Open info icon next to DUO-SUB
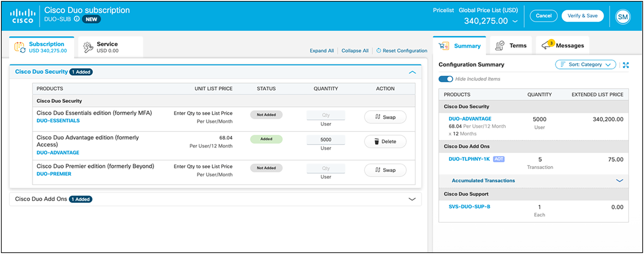The height and width of the screenshot is (254, 644). [x=77, y=19]
